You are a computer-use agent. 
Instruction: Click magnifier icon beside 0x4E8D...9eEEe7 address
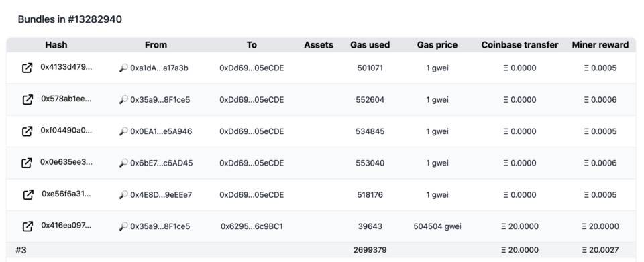[x=123, y=195]
